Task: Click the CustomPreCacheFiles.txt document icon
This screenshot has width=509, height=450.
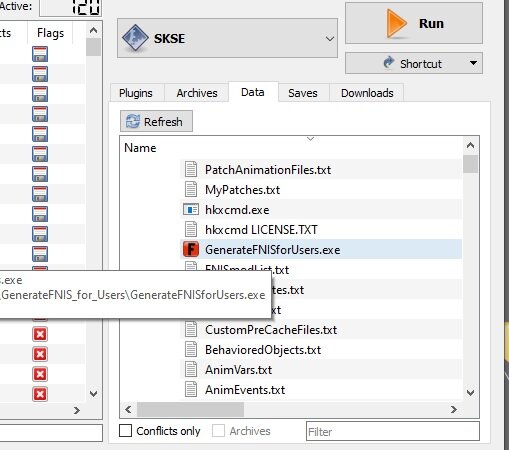Action: point(191,329)
